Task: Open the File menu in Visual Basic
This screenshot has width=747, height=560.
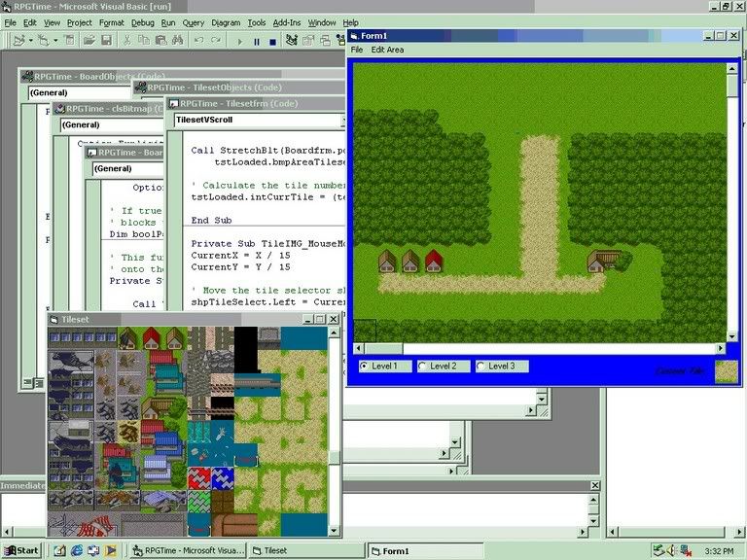Action: pyautogui.click(x=10, y=22)
